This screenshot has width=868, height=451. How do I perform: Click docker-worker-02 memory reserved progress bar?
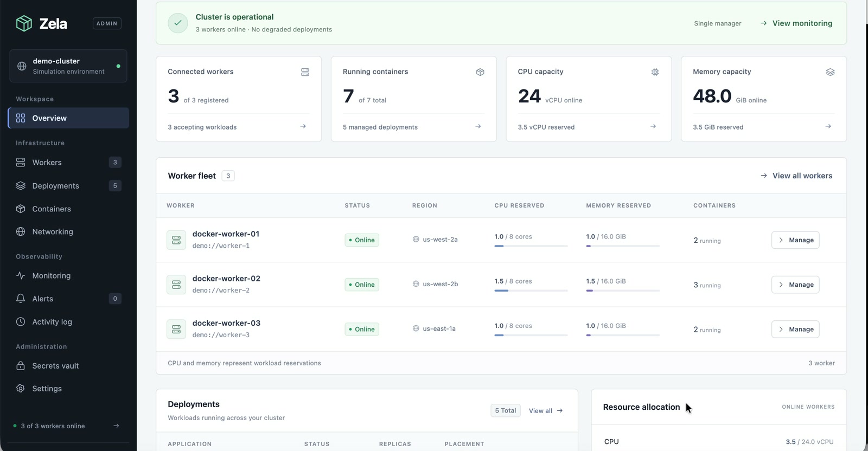pos(623,291)
